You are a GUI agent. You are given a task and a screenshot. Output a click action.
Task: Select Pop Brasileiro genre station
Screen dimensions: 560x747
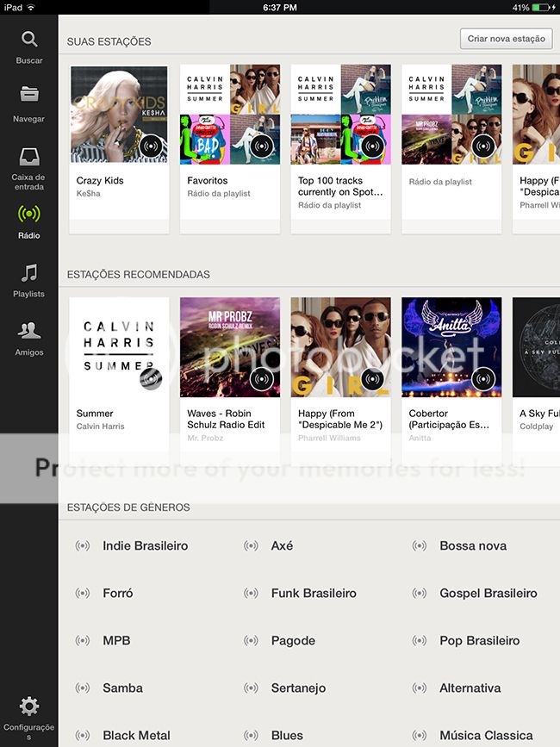(480, 640)
